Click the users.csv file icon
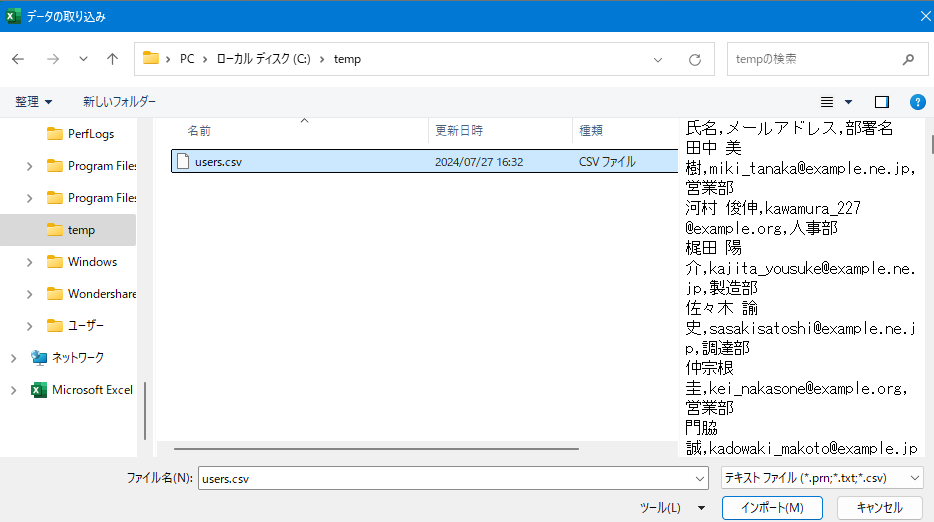This screenshot has width=934, height=522. point(183,161)
